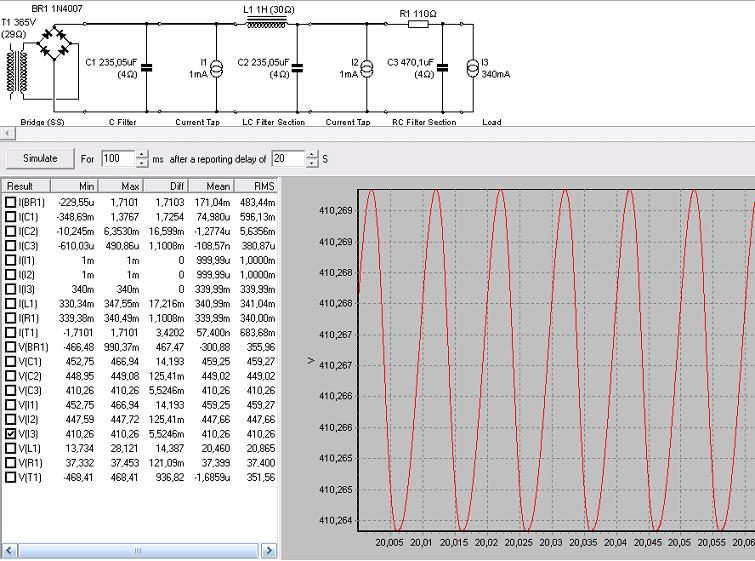
Task: Check the V(C1) result checkbox
Action: pyautogui.click(x=10, y=361)
